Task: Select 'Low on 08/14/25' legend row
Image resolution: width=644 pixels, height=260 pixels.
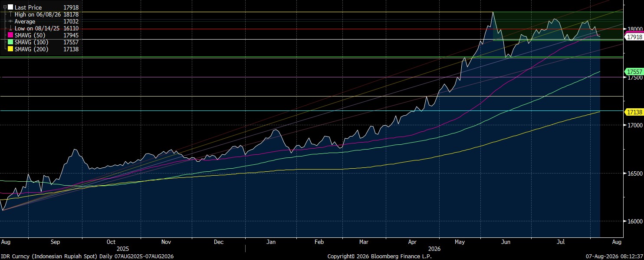Action: pyautogui.click(x=36, y=28)
